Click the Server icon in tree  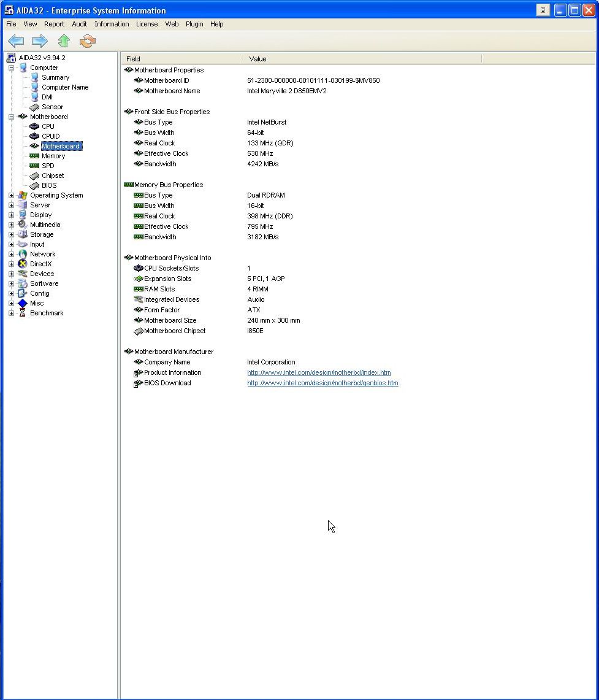pos(23,205)
